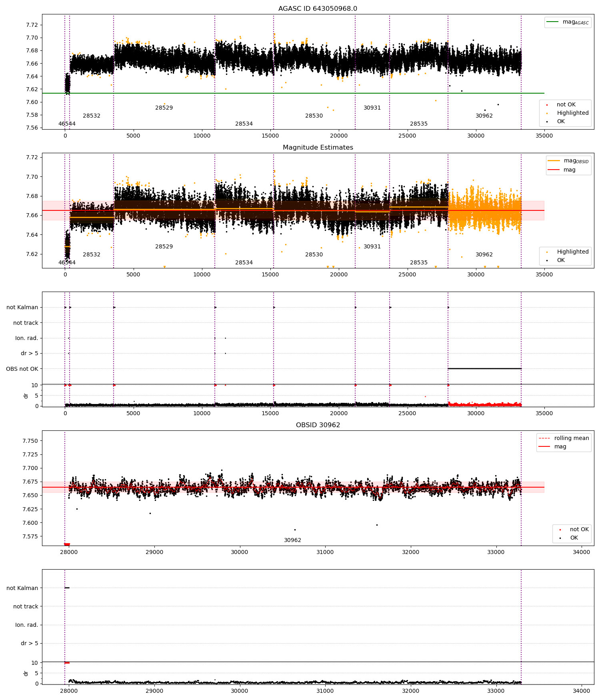600x700 pixels.
Task: Click label 28534 in top plot
Action: [244, 124]
